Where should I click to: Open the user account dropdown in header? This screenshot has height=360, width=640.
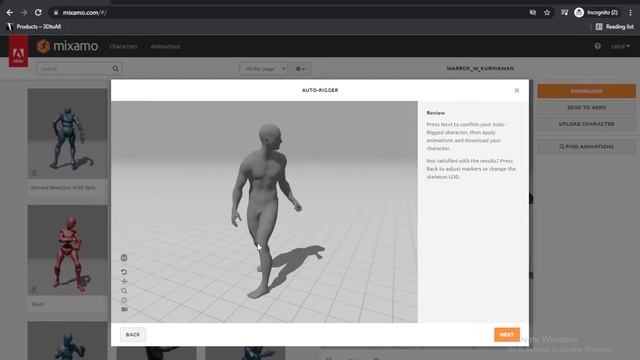[x=620, y=47]
